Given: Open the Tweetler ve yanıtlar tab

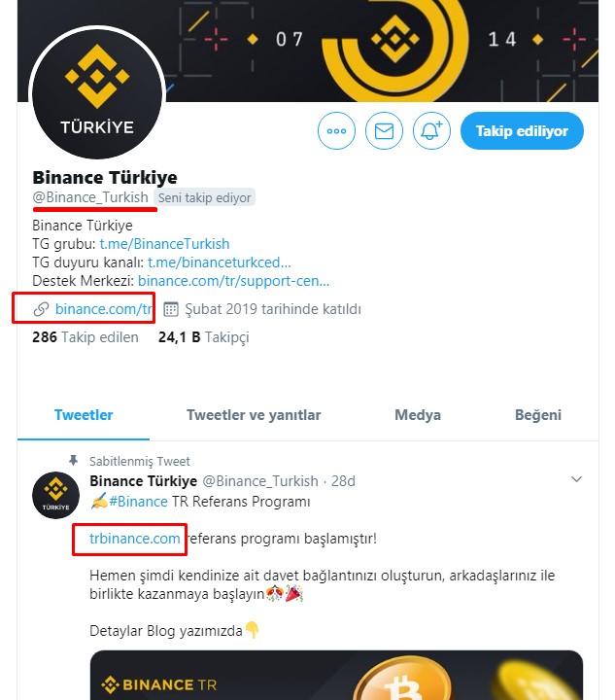Looking at the screenshot, I should 254,415.
